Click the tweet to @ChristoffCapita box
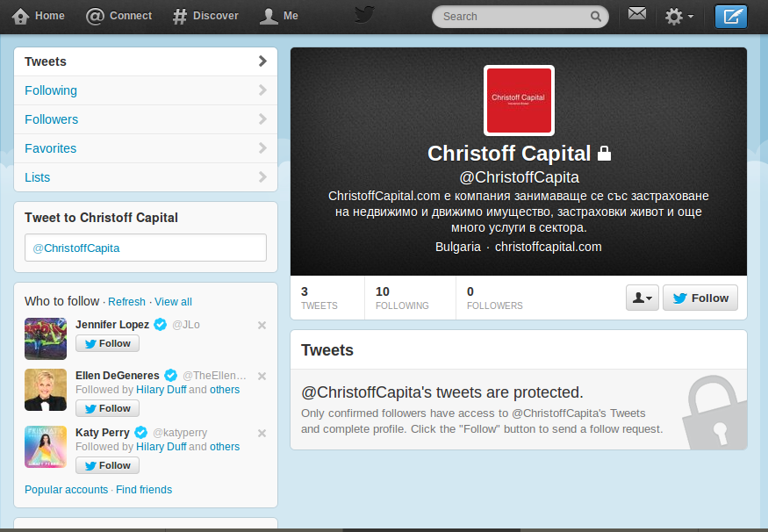Screen dimensions: 768x532 pos(146,248)
